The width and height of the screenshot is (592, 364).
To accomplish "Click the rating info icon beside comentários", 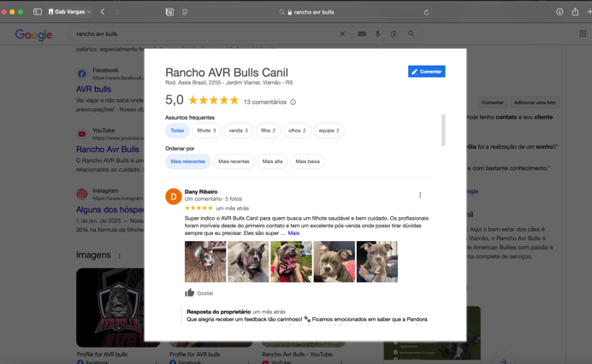I will [x=293, y=103].
